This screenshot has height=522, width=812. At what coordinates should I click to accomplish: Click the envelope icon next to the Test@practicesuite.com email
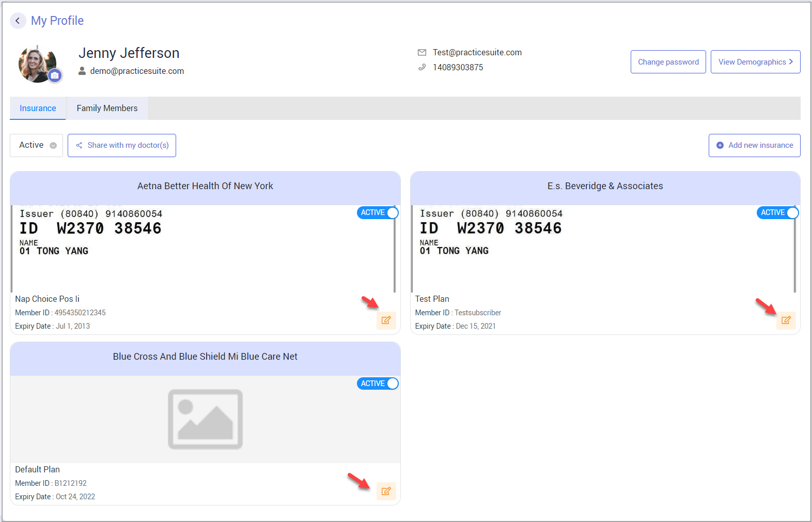[x=422, y=53]
